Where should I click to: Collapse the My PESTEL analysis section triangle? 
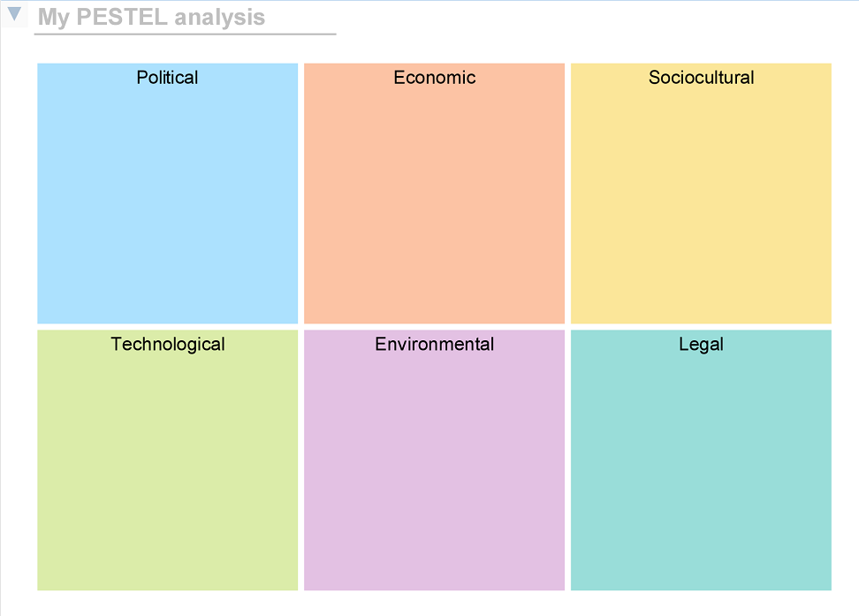[x=14, y=14]
